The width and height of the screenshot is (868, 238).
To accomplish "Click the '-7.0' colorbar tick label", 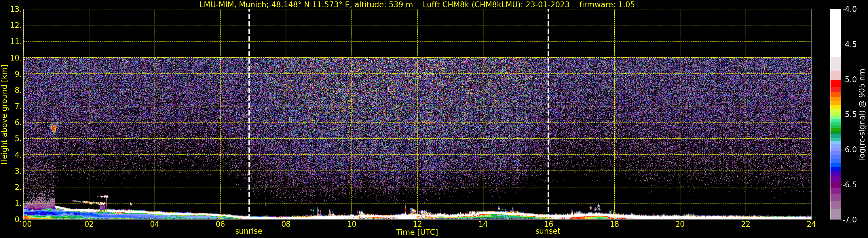I will point(849,220).
